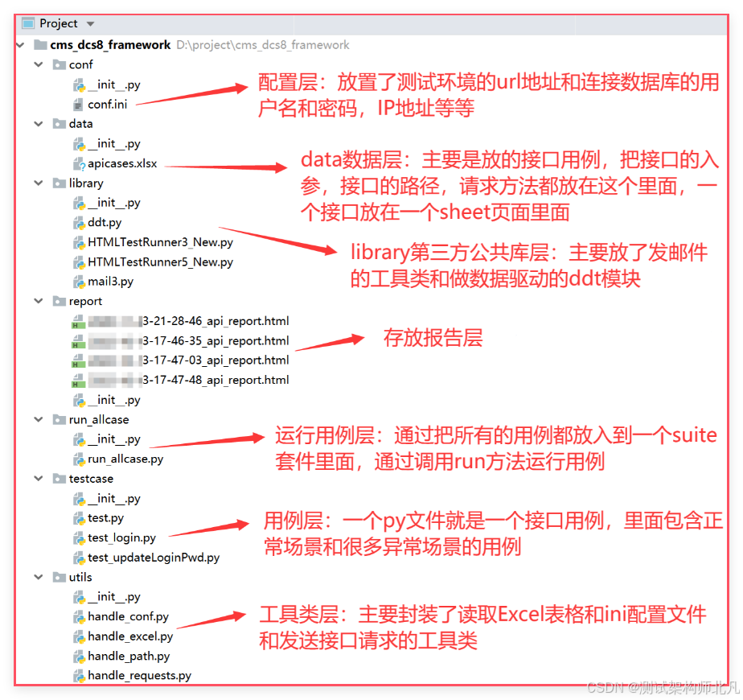Click the conf folder icon
The image size is (743, 700).
(60, 64)
